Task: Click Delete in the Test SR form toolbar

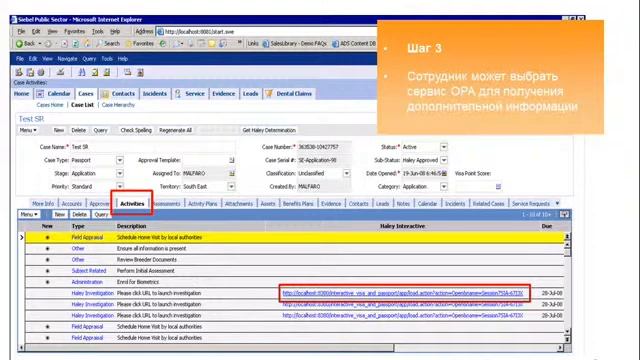Action: click(x=78, y=130)
